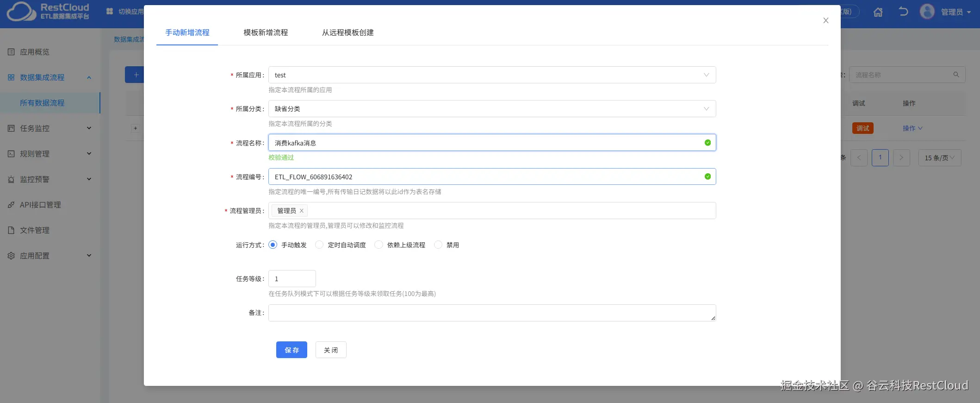Open the 管理员 user menu arrow

tap(969, 12)
